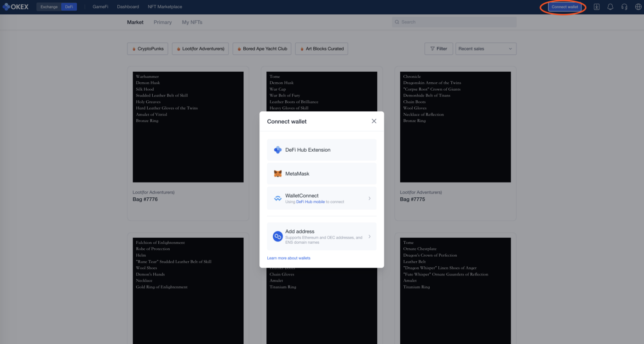Open the notifications bell icon
Screen dimensions: 644x344
tap(610, 7)
